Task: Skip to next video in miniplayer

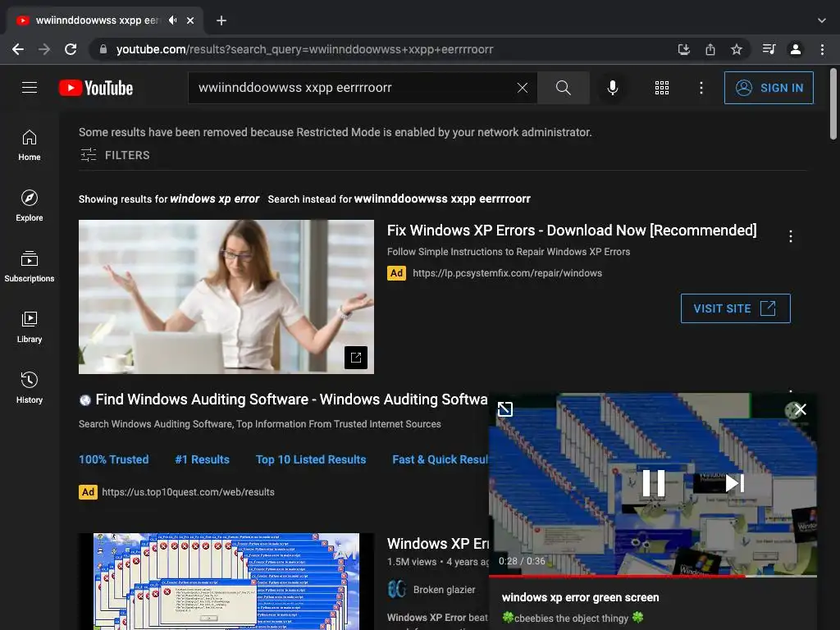Action: [x=734, y=483]
